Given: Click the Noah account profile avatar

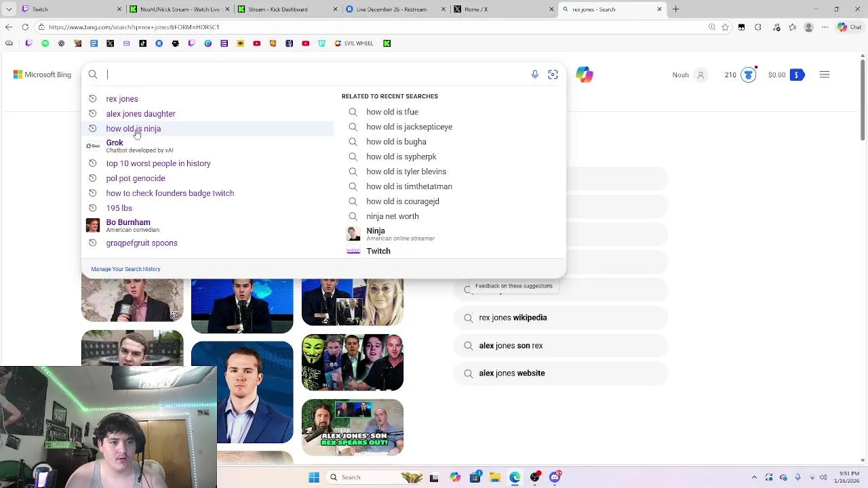Looking at the screenshot, I should coord(701,75).
